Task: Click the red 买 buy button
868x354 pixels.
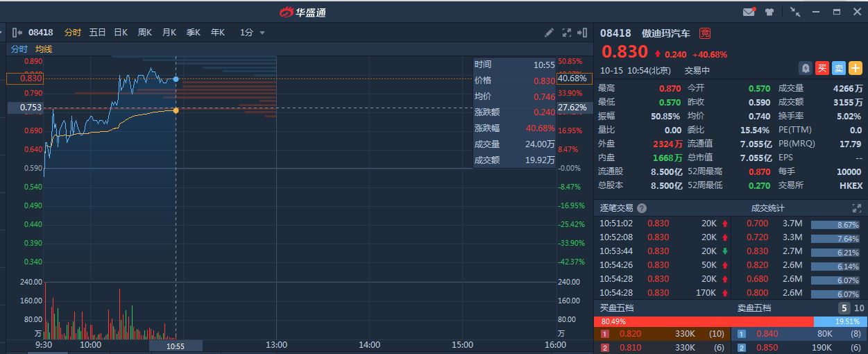Action: [x=822, y=68]
